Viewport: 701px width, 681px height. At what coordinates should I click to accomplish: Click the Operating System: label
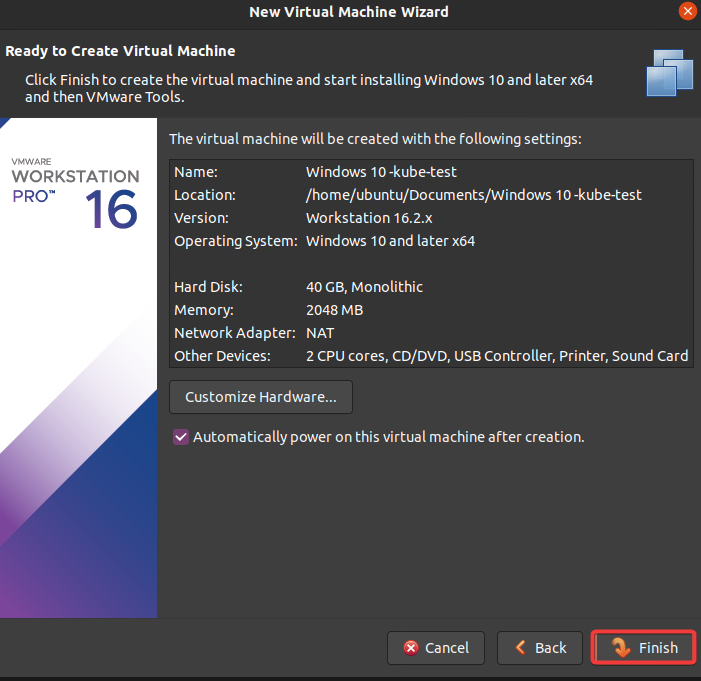(236, 241)
